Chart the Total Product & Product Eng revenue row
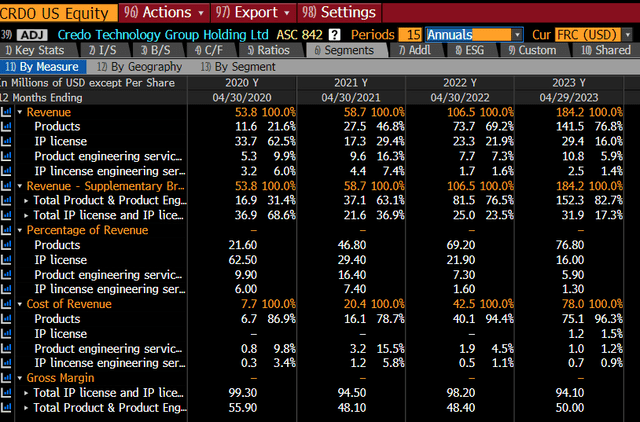 [6, 200]
